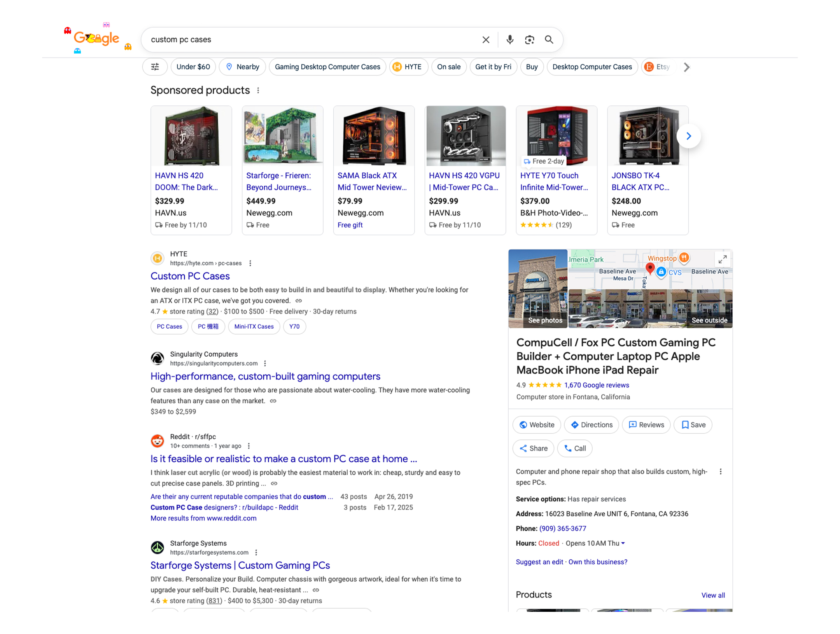
Task: Start voice search with microphone icon
Action: 509,40
